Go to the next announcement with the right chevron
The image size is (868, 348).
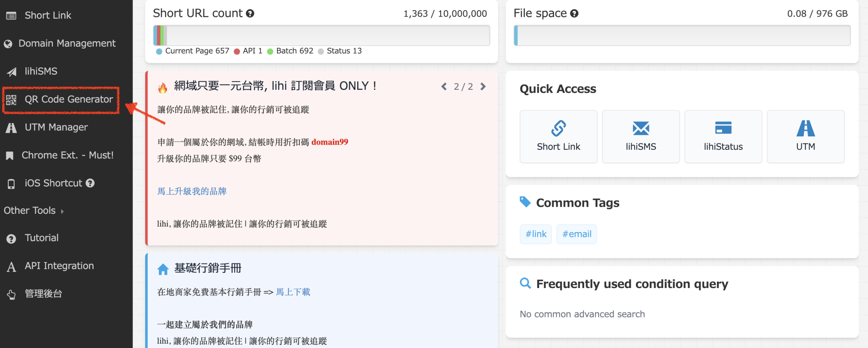click(483, 87)
